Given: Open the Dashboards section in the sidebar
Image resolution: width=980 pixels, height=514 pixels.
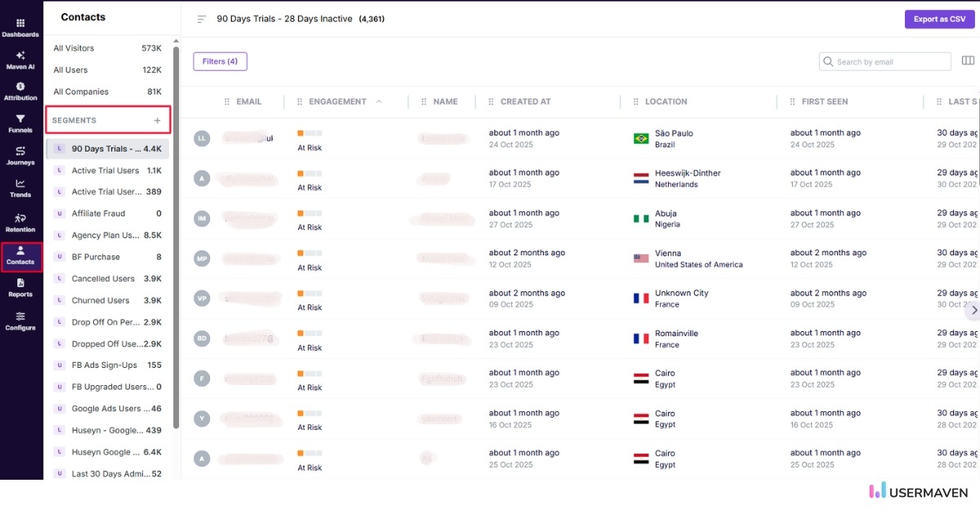Looking at the screenshot, I should click(x=20, y=26).
